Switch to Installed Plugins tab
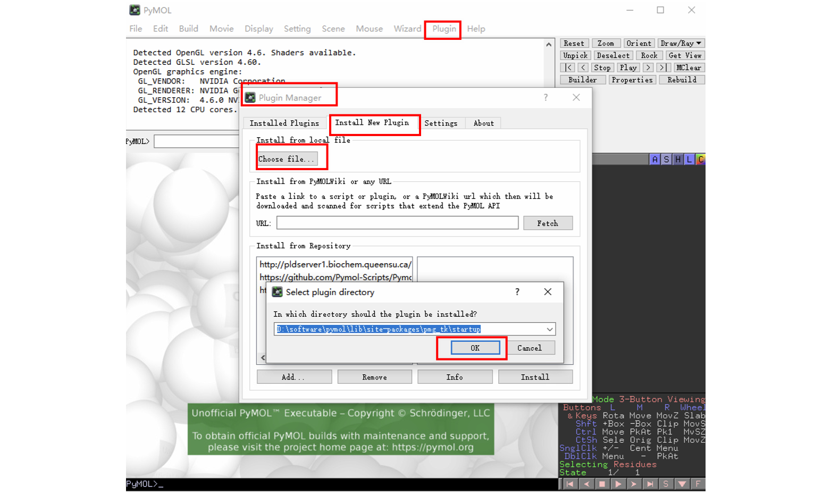The height and width of the screenshot is (504, 839). click(x=284, y=123)
